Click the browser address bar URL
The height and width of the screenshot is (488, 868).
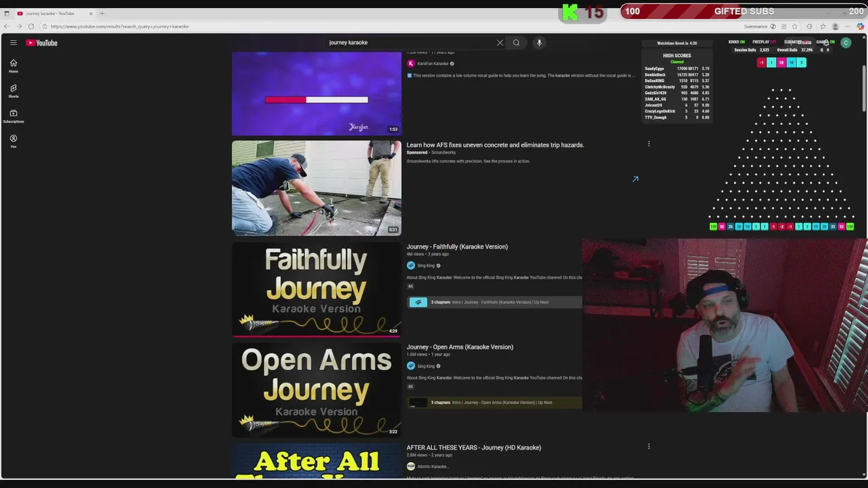(119, 26)
